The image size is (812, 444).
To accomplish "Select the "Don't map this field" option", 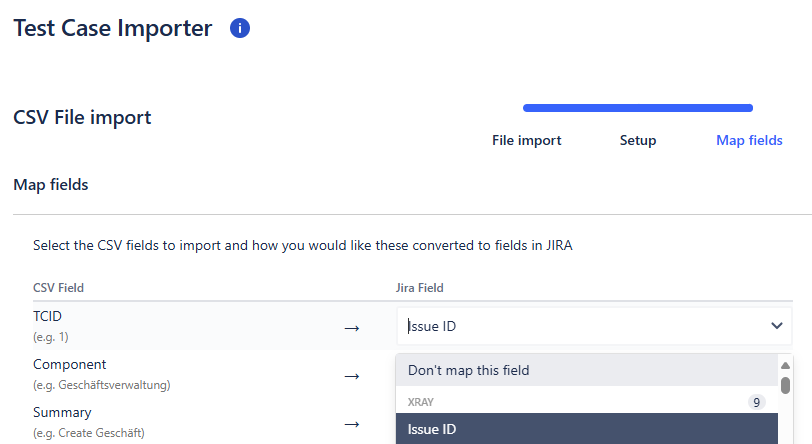I will (587, 370).
